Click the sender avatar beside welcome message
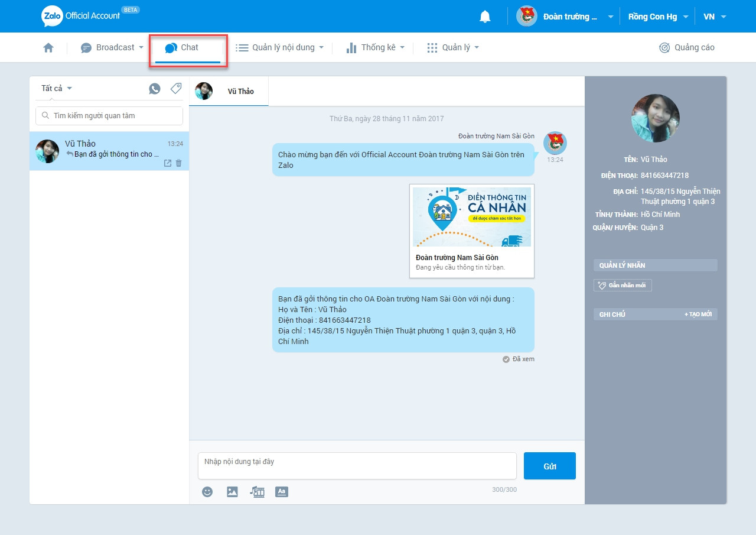 click(555, 143)
